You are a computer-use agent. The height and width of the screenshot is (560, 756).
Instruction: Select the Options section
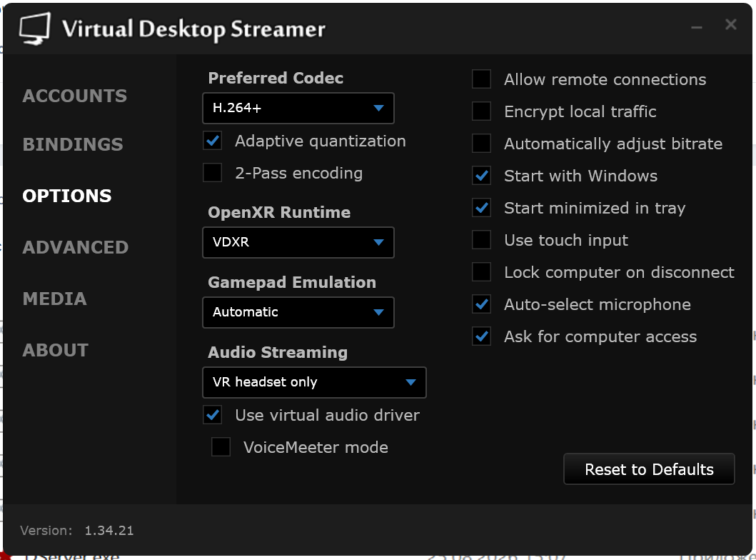click(x=67, y=196)
